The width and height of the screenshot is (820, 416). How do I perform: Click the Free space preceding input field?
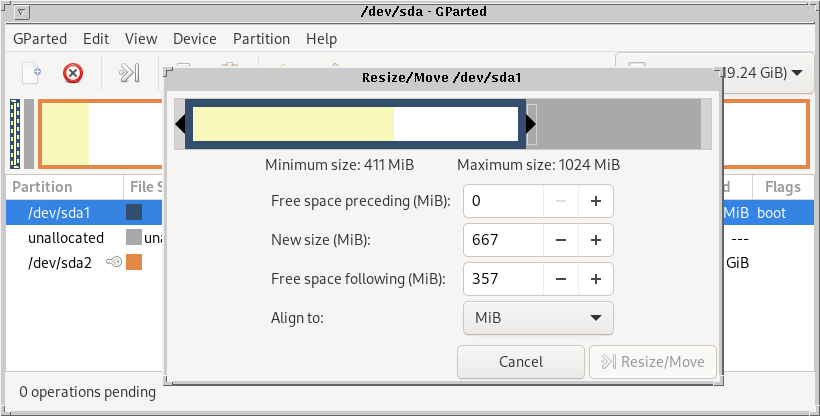coord(504,201)
